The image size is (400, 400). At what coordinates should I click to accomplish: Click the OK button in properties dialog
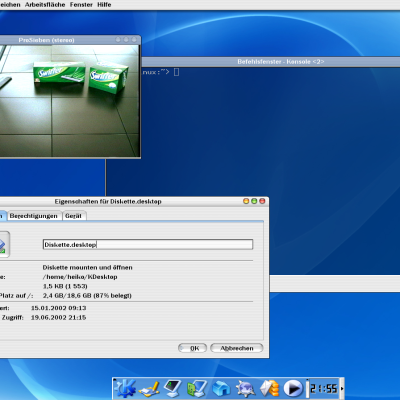pos(192,348)
